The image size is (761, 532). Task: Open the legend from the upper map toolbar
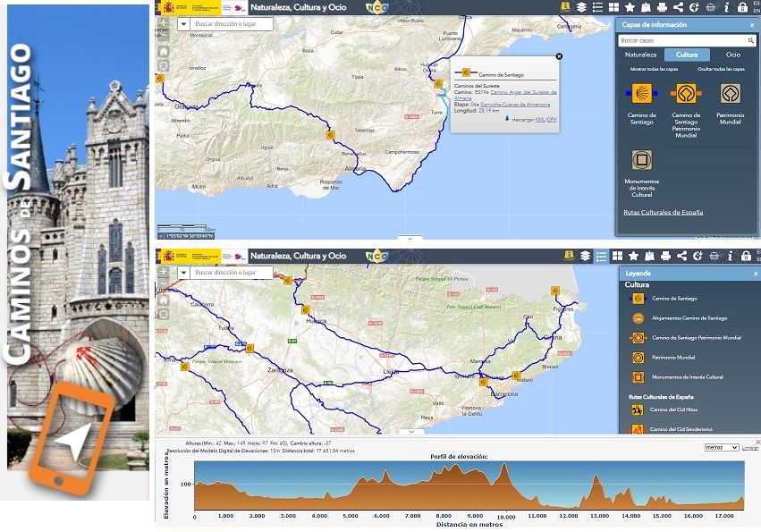(x=597, y=7)
